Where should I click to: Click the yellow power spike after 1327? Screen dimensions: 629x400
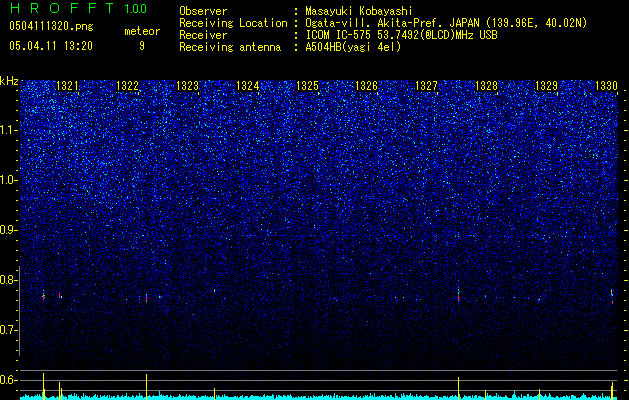[458, 388]
